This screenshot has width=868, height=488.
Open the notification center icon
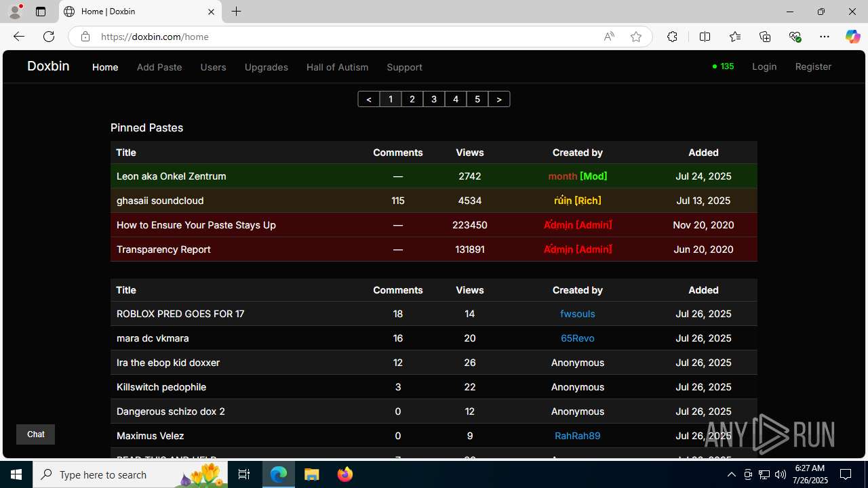[x=846, y=474]
